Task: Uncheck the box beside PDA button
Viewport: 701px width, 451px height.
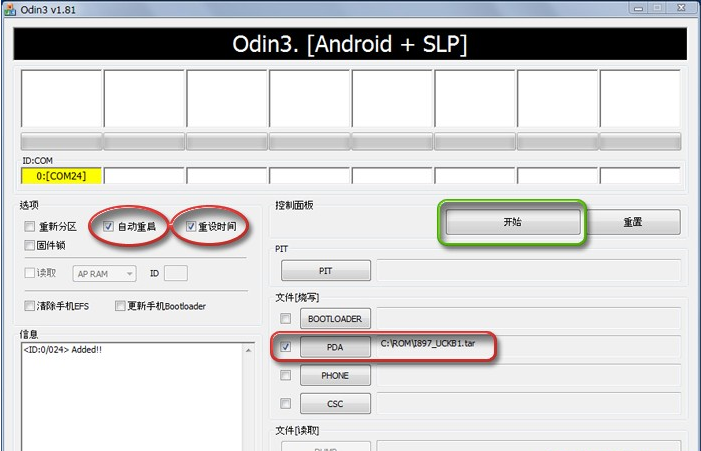Action: pos(285,347)
